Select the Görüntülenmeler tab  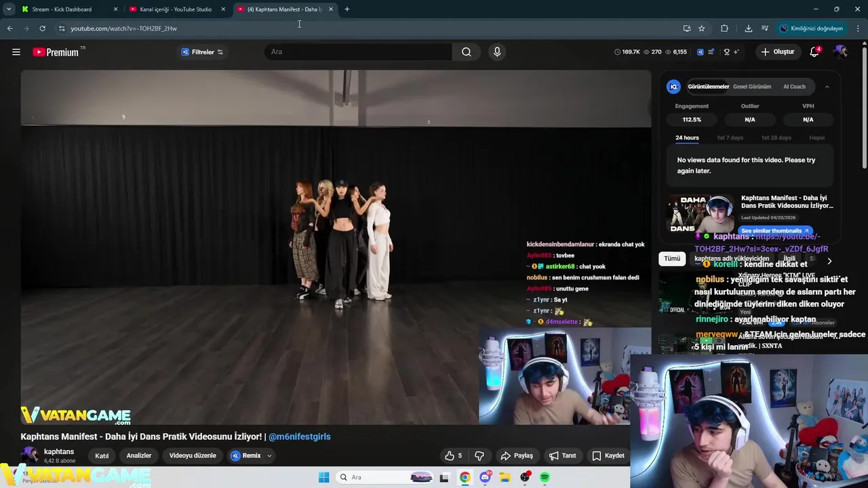709,87
